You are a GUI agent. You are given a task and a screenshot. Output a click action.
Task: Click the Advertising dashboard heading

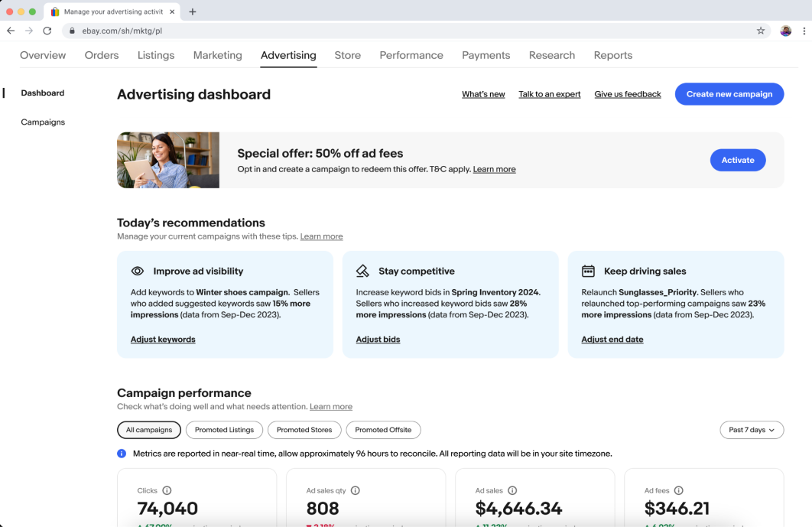[193, 94]
